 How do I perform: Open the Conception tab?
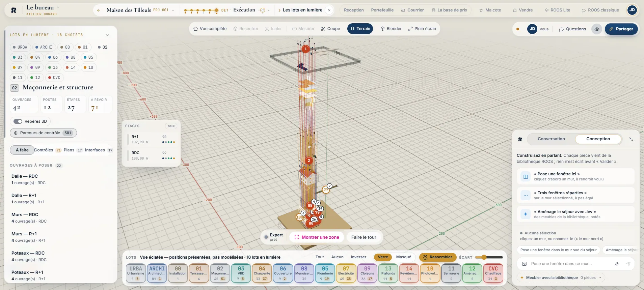[598, 139]
